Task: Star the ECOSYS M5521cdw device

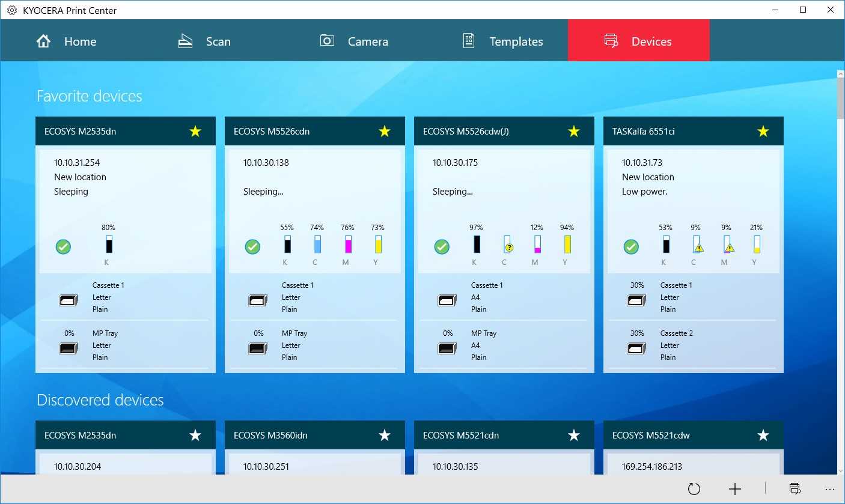Action: coord(763,435)
